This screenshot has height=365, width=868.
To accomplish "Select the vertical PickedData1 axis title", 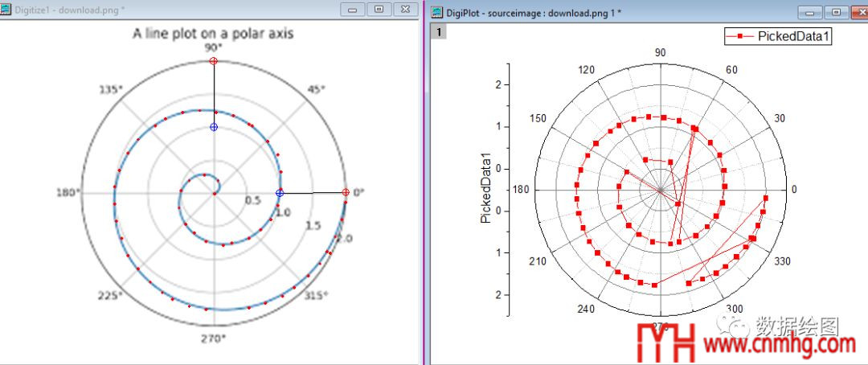I will 485,187.
